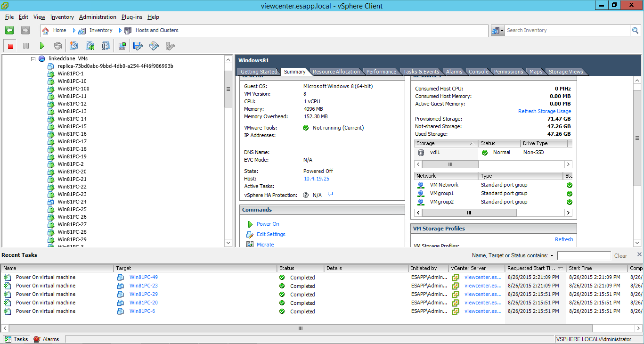Click the vSphere HA protection speech bubble icon
Screen dimensions: 644x344
pyautogui.click(x=330, y=194)
